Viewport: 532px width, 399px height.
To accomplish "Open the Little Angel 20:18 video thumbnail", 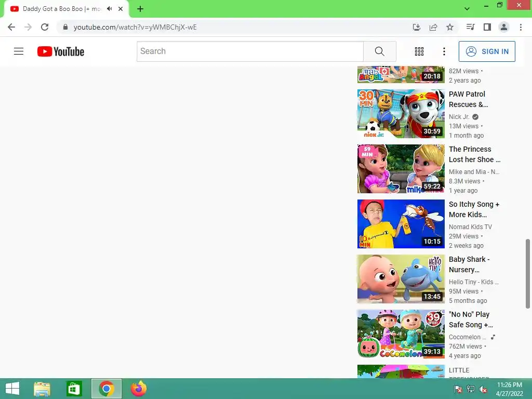I will point(401,74).
